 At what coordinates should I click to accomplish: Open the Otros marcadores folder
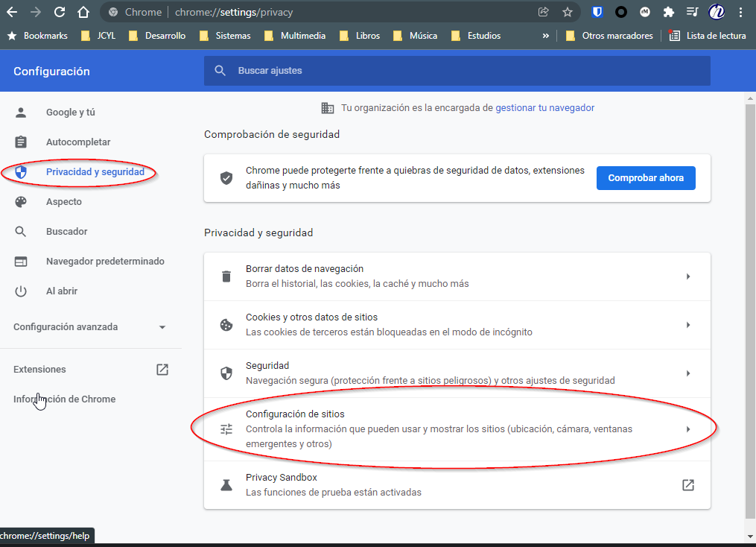click(x=609, y=36)
